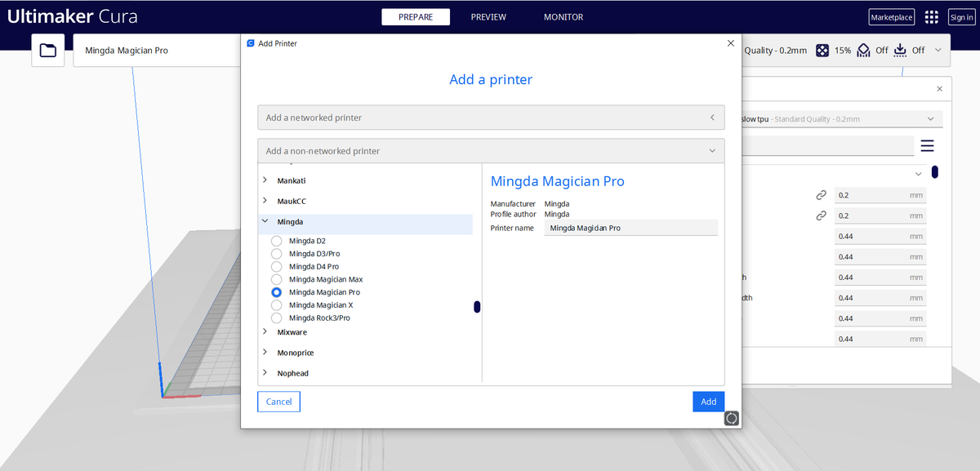The image size is (980, 471).
Task: Open the custom settings hamburger menu
Action: click(927, 145)
